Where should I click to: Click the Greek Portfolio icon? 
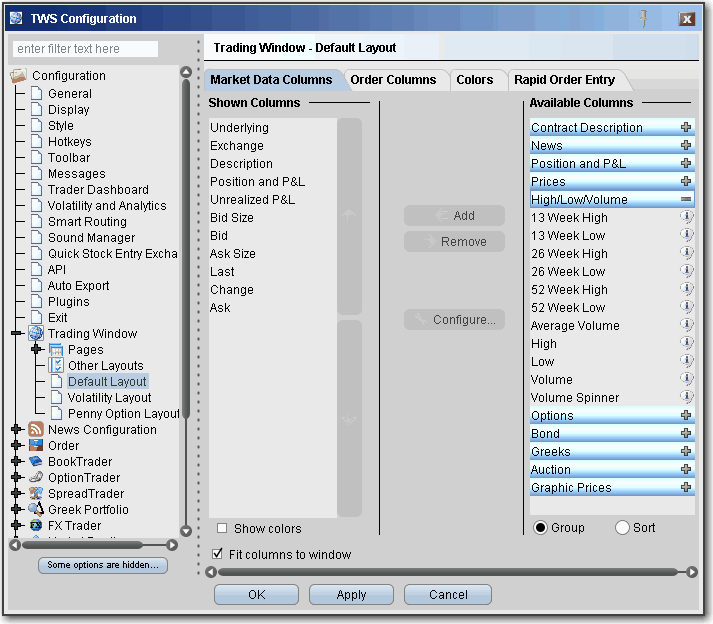click(36, 509)
